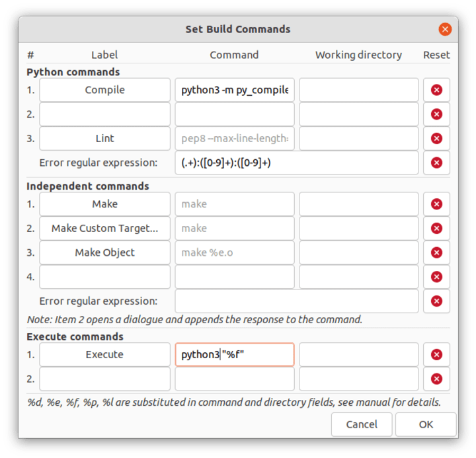Click the Lint label button
Image resolution: width=476 pixels, height=458 pixels.
click(104, 138)
